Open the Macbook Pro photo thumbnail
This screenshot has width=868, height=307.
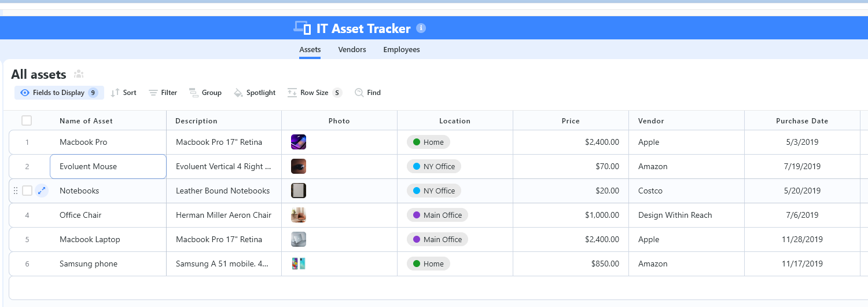[299, 142]
